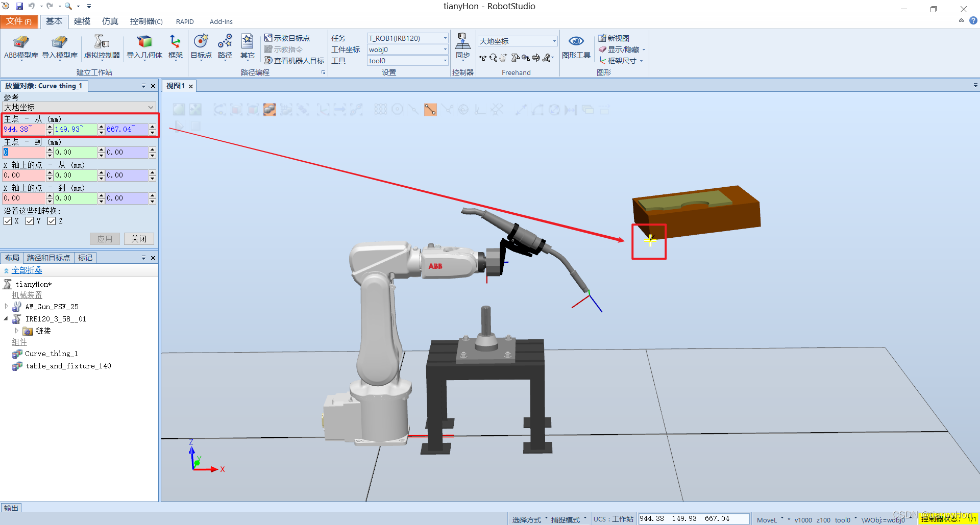Toggle the Snap Center circle icon
980x525 pixels.
point(397,109)
